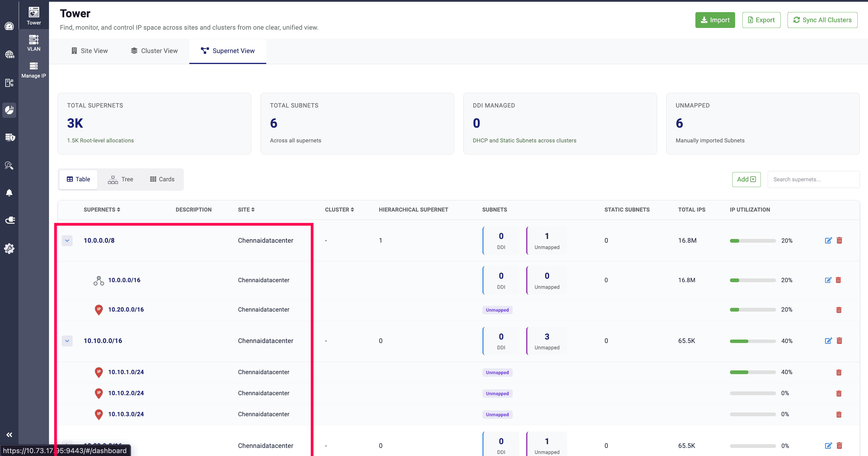Switch to Tree layout view

120,179
